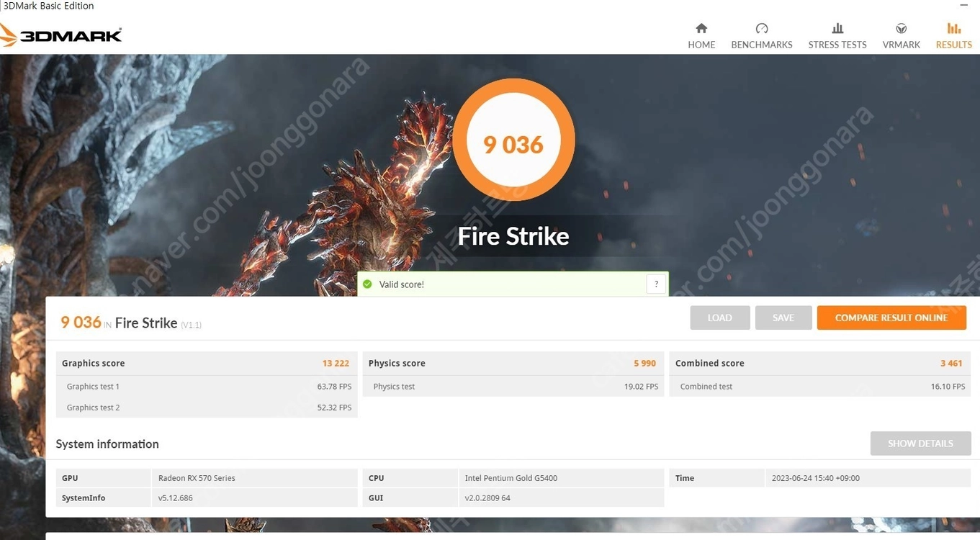Select the RESULTS tab

tap(954, 36)
